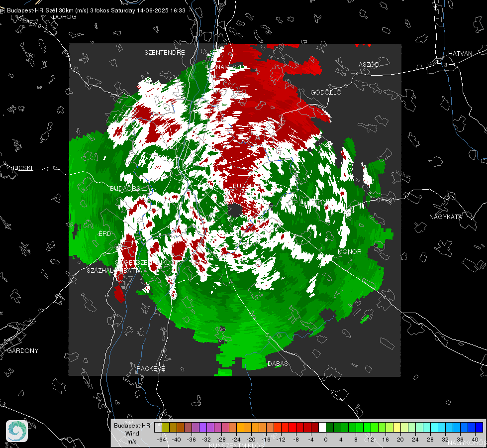Image resolution: width=487 pixels, height=448 pixels.
Task: Click the ERD town label
Action: 104,234
